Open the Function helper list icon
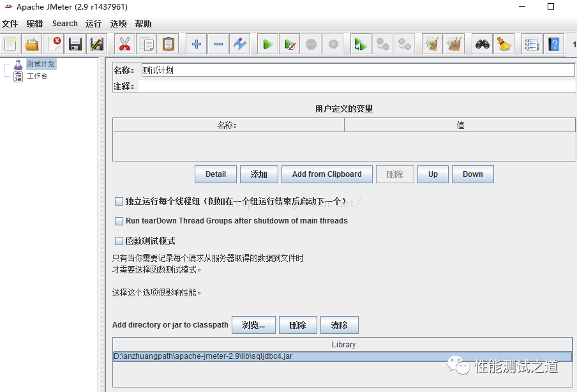Image resolution: width=577 pixels, height=392 pixels. [x=532, y=44]
